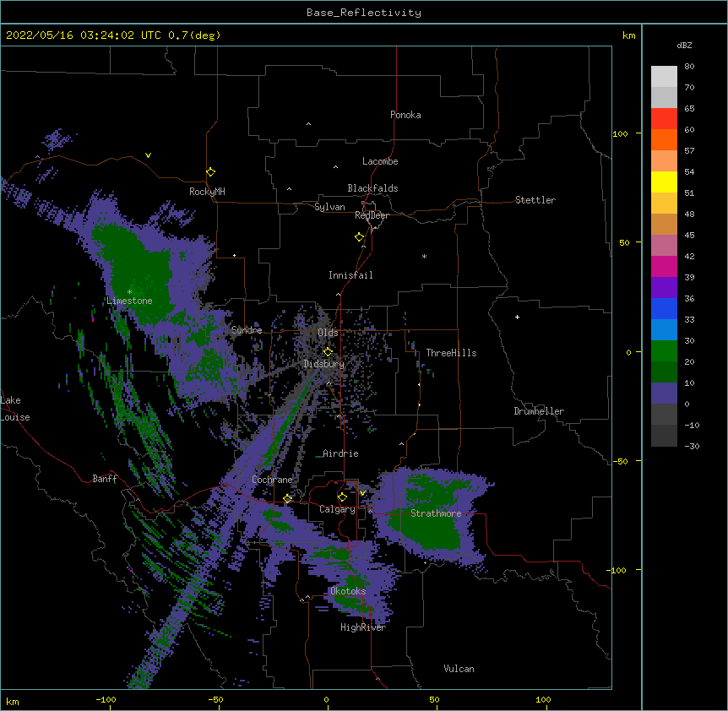Click the Lacombe town label

380,161
